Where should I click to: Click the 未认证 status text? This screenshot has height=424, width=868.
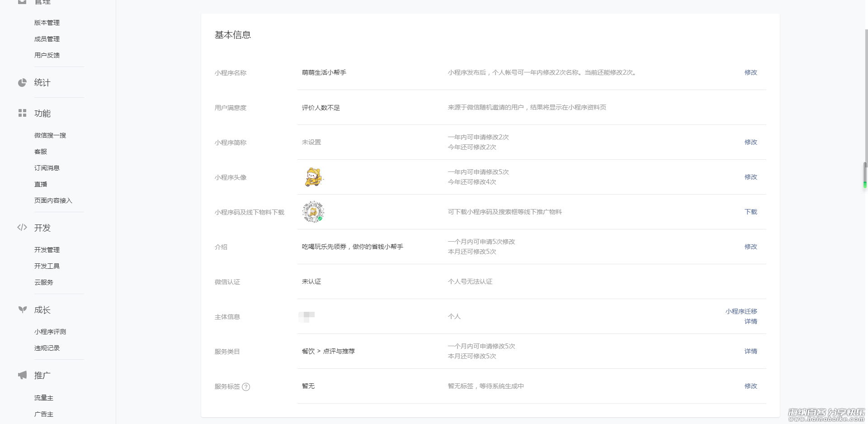[311, 281]
